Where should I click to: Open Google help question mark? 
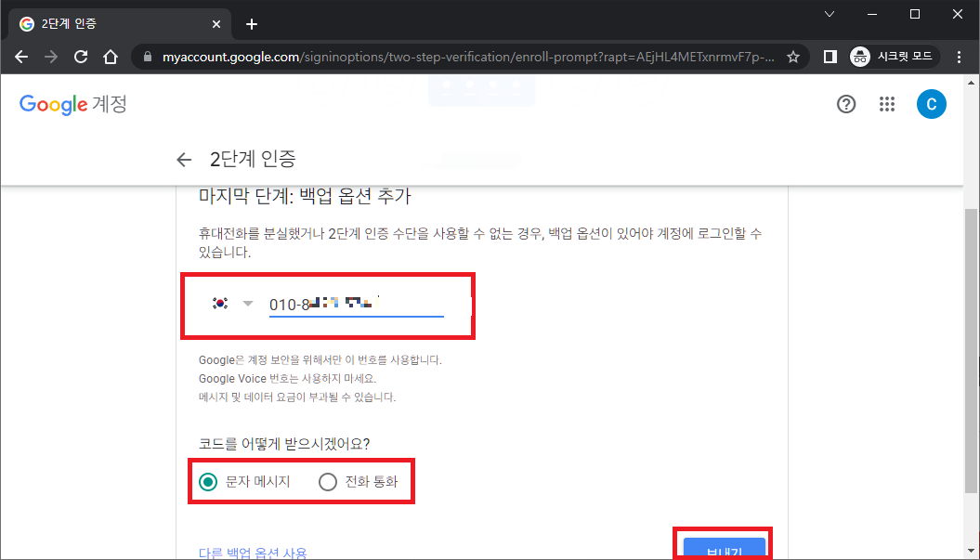pos(846,104)
